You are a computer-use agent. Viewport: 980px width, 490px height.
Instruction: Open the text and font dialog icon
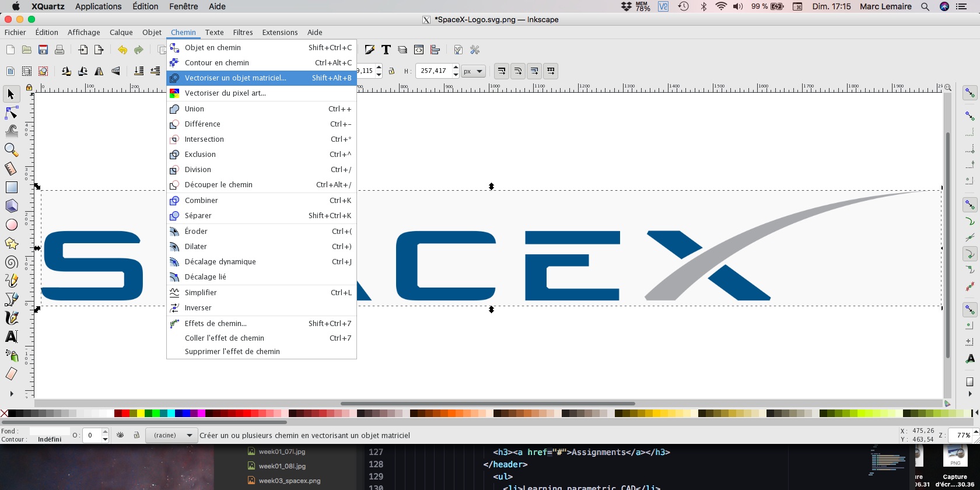coord(386,50)
